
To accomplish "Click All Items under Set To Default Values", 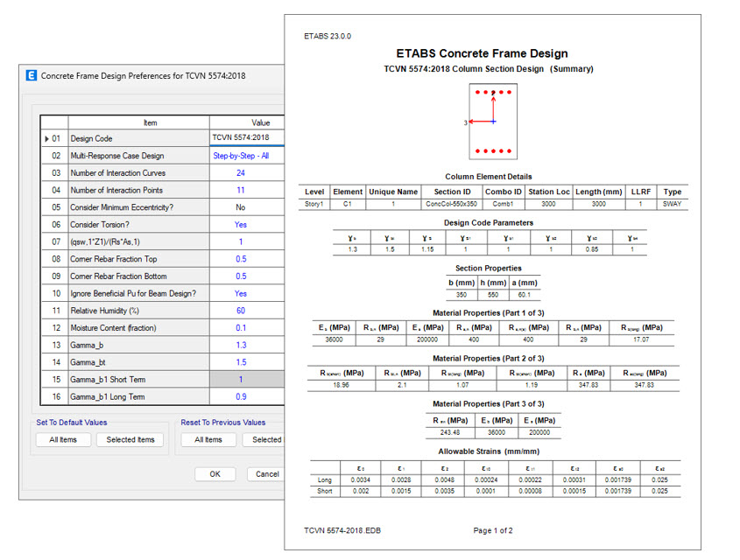I will click(63, 440).
